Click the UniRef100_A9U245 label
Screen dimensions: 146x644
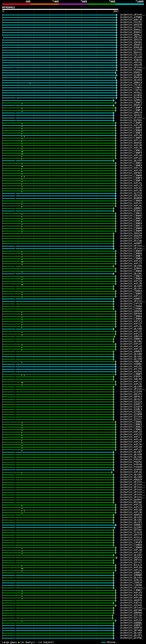point(131,65)
